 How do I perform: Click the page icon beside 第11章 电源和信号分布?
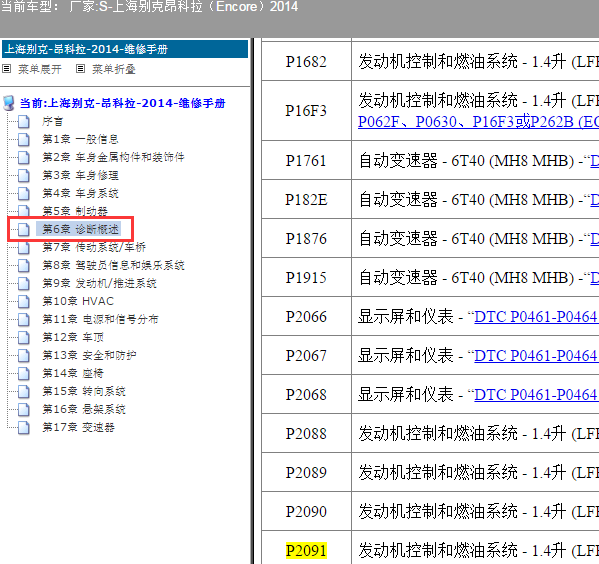click(x=24, y=319)
